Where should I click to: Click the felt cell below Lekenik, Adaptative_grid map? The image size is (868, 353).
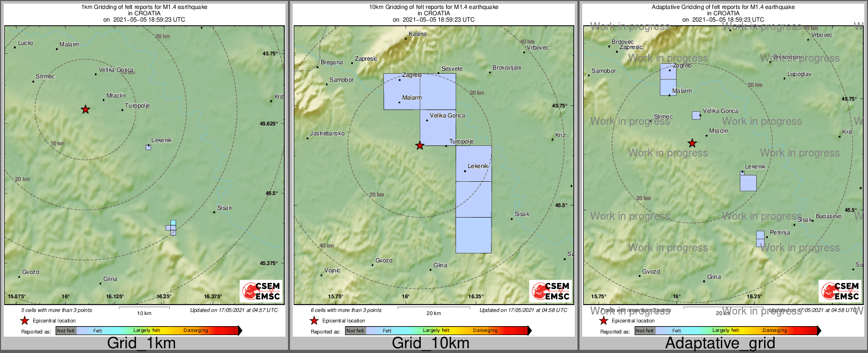[x=748, y=183]
